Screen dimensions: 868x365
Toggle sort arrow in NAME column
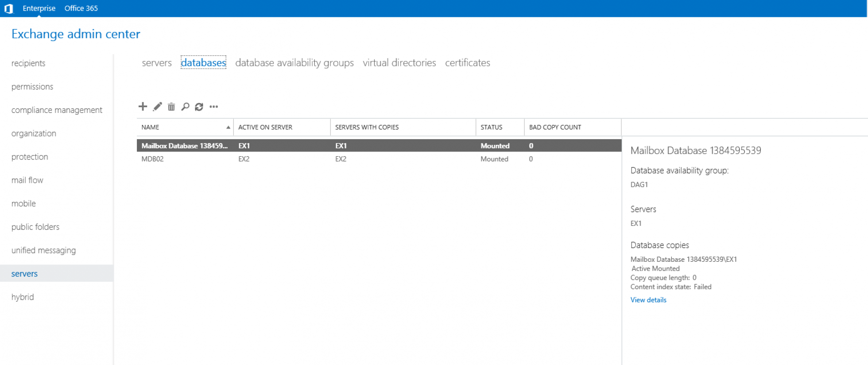228,128
